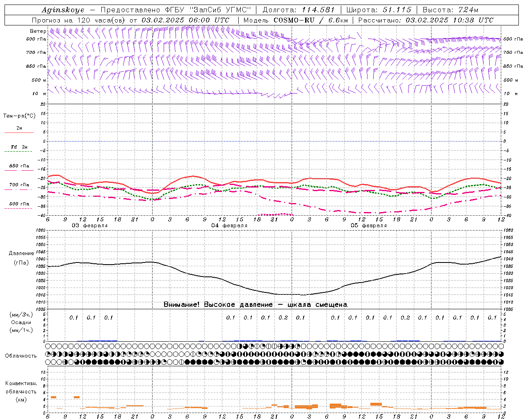This screenshot has width=525, height=420.
Task: Click the date label 03 февраля
Action: click(x=90, y=226)
